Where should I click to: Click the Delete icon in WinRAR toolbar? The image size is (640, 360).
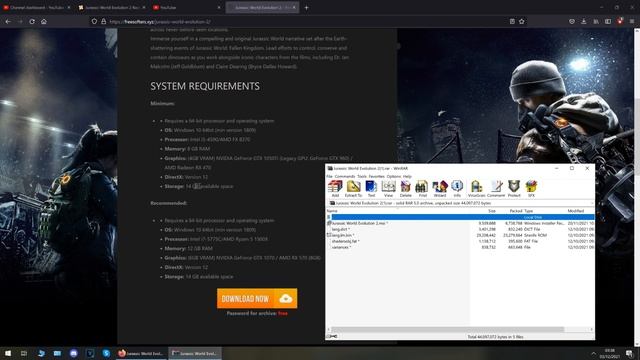[x=405, y=189]
